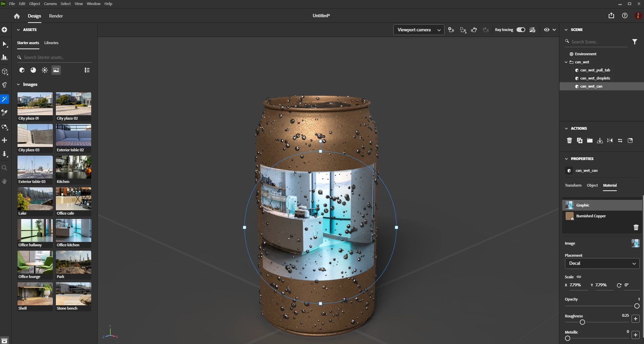Toggle Ray tracing switch
This screenshot has width=644, height=344.
521,30
